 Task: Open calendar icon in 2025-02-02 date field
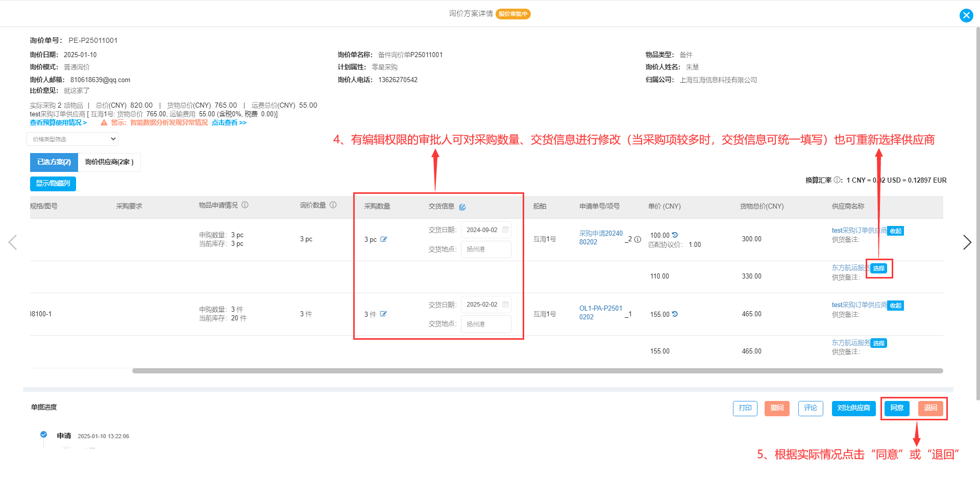click(505, 305)
